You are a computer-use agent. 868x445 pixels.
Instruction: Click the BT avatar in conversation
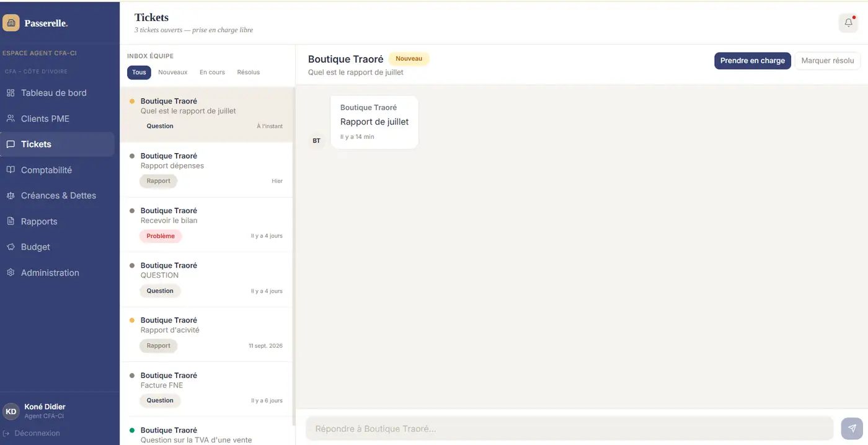pyautogui.click(x=317, y=141)
